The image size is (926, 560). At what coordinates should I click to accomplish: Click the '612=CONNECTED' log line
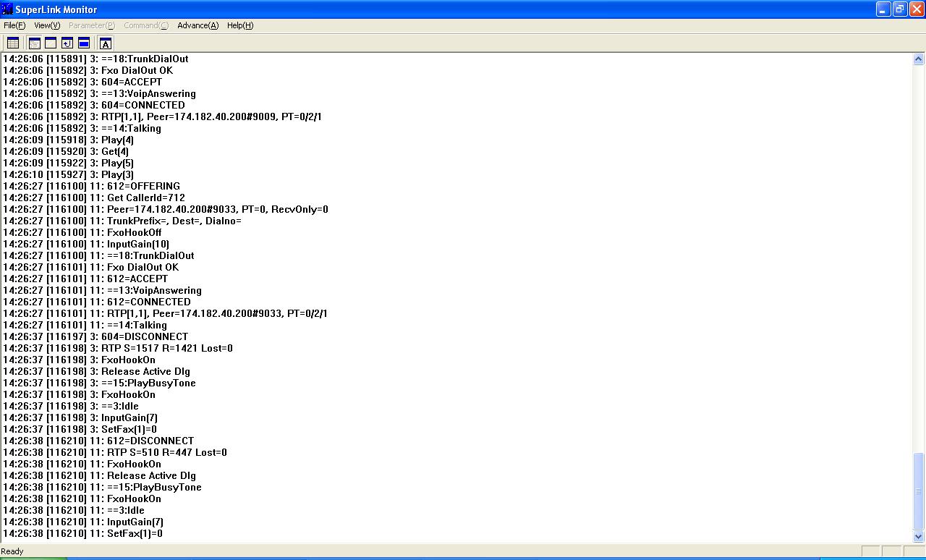[97, 302]
